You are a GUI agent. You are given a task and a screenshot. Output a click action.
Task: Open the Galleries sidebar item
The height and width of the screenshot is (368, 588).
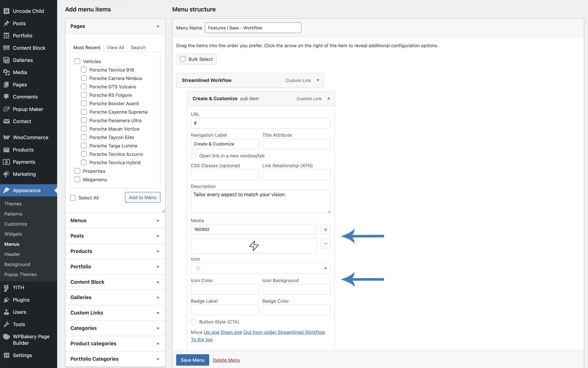[23, 60]
